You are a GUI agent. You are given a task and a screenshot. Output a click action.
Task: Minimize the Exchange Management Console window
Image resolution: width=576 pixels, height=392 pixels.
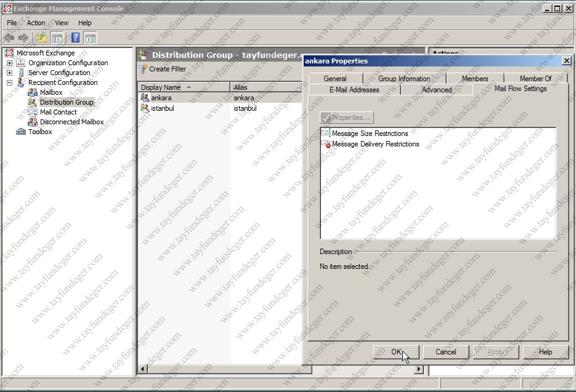point(548,8)
